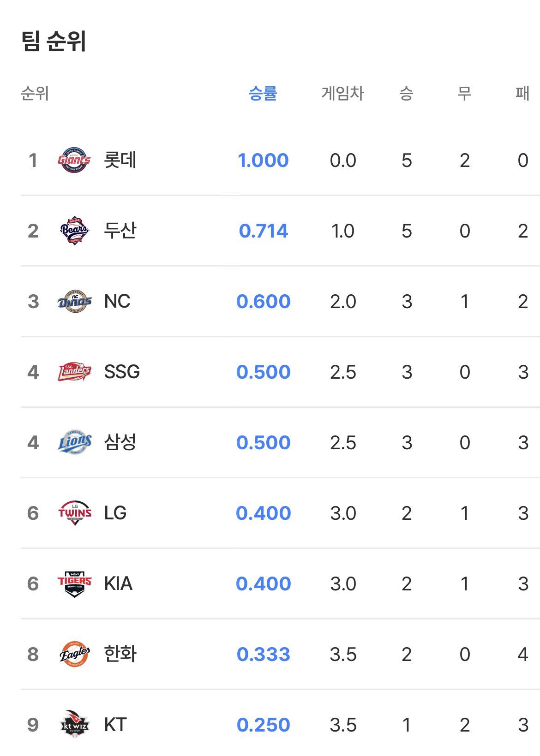Select the 승 column header
The image size is (540, 756).
406,94
